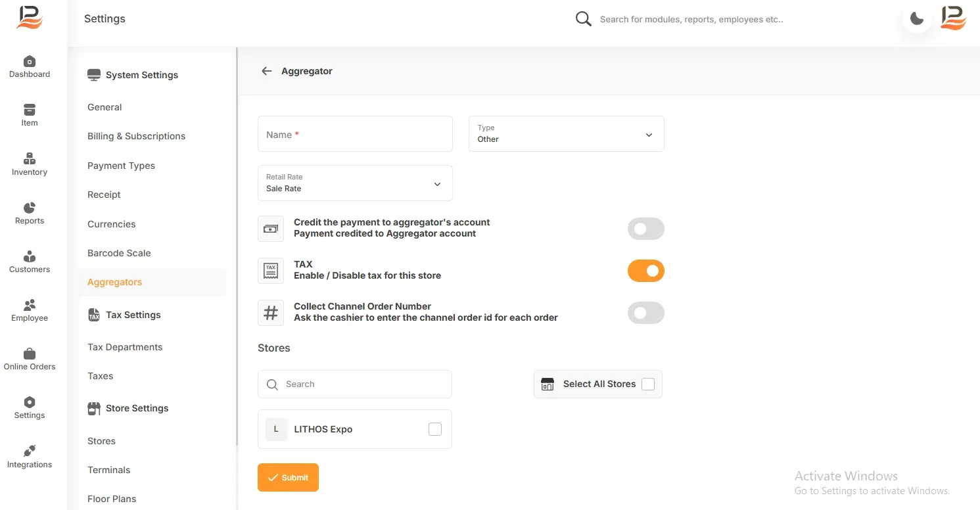Click the Name input field

355,134
